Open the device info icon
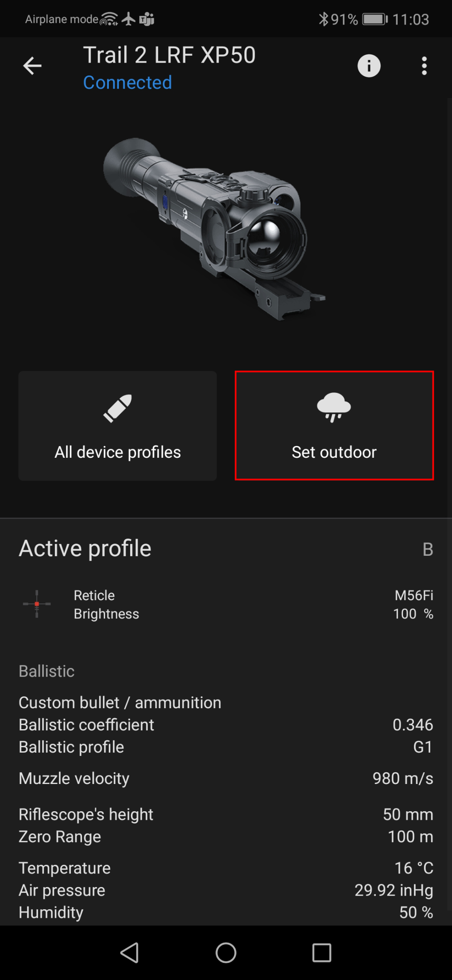The width and height of the screenshot is (452, 980). point(369,66)
